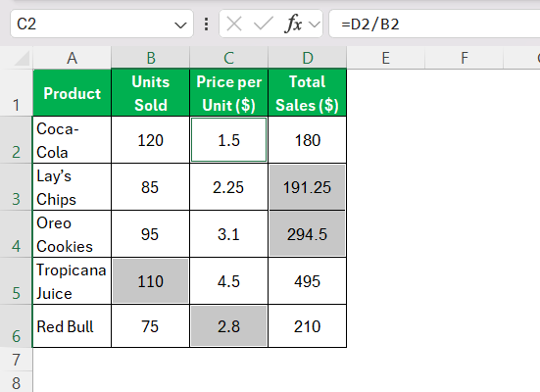540x392 pixels.
Task: Select row 2 header
Action: (x=17, y=140)
